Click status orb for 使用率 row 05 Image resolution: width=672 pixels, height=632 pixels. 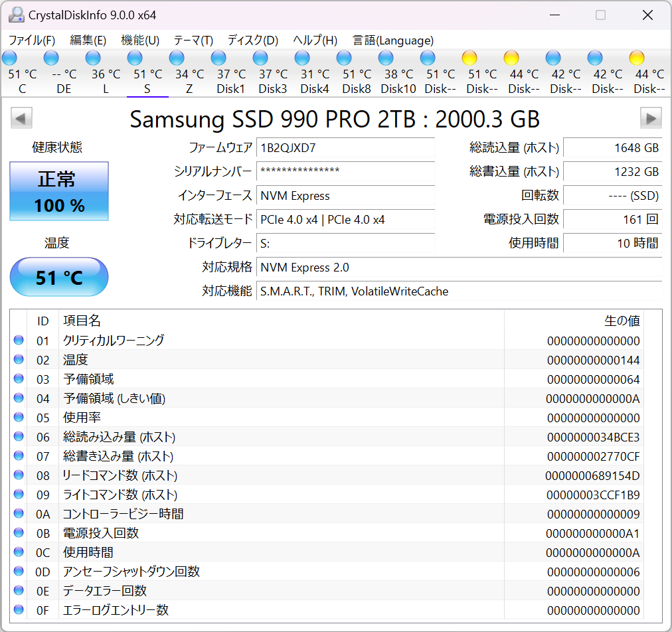tap(19, 417)
